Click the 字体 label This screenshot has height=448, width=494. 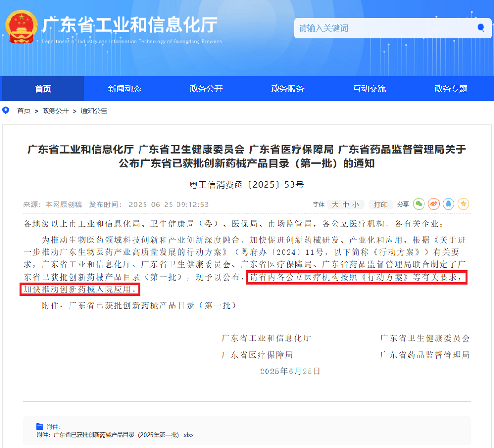[318, 205]
